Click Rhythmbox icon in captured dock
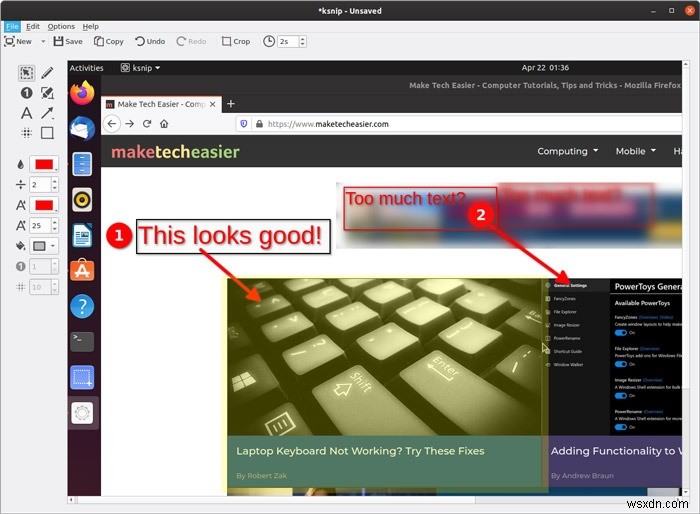 (82, 200)
